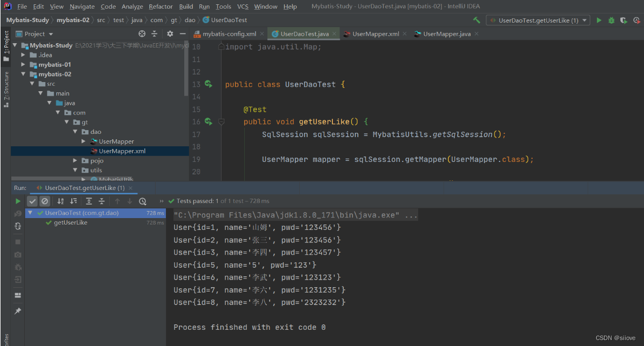Toggle auto-test rerun icon in Run sidebar
Image resolution: width=644 pixels, height=346 pixels.
tap(18, 226)
